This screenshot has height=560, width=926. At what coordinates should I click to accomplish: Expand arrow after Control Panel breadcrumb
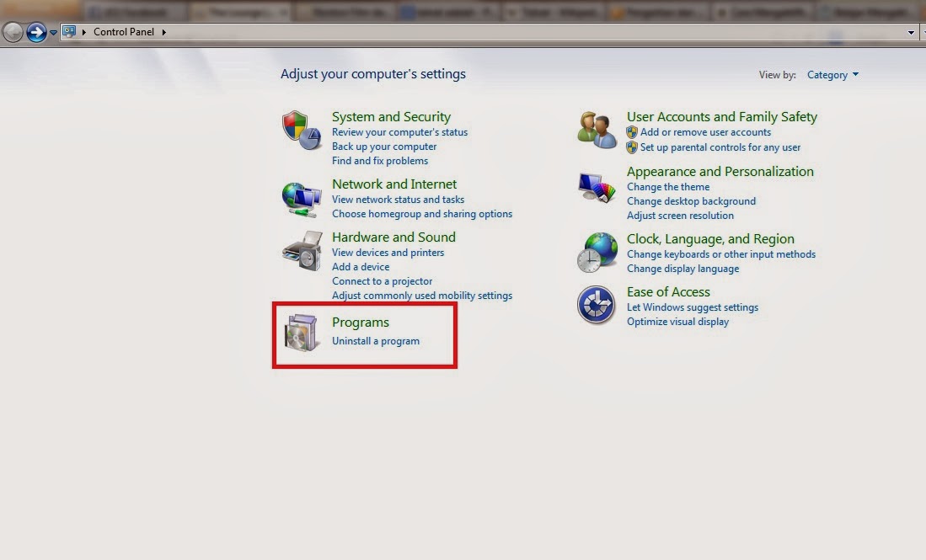point(163,32)
